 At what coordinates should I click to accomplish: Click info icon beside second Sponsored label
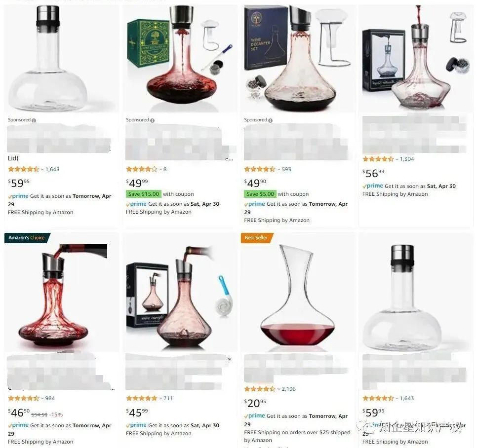pyautogui.click(x=152, y=120)
